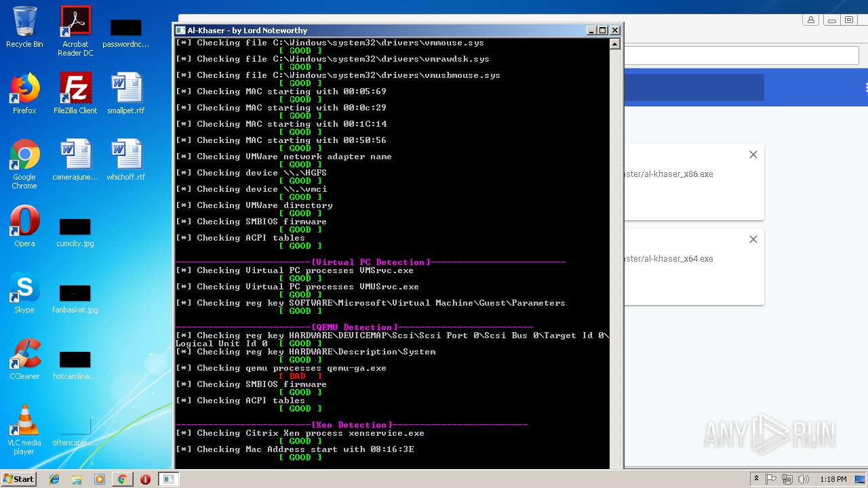Select the whichoff.rtf document icon
The width and height of the screenshot is (868, 488).
click(126, 160)
